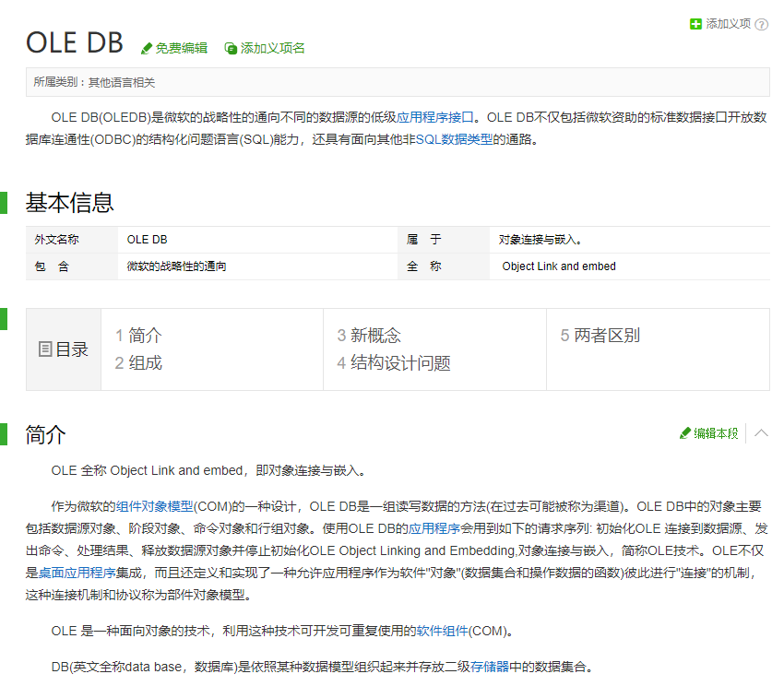Open the 桌面应用程序 link

77,573
